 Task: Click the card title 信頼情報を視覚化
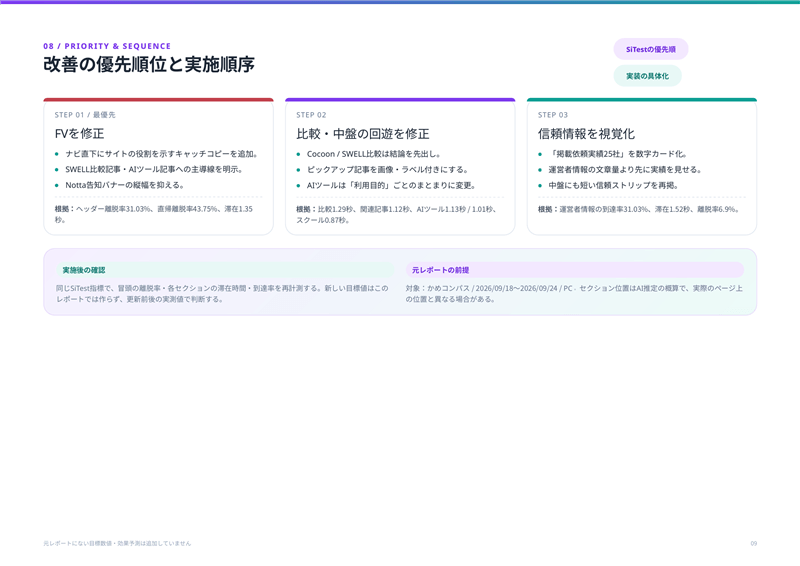click(586, 134)
